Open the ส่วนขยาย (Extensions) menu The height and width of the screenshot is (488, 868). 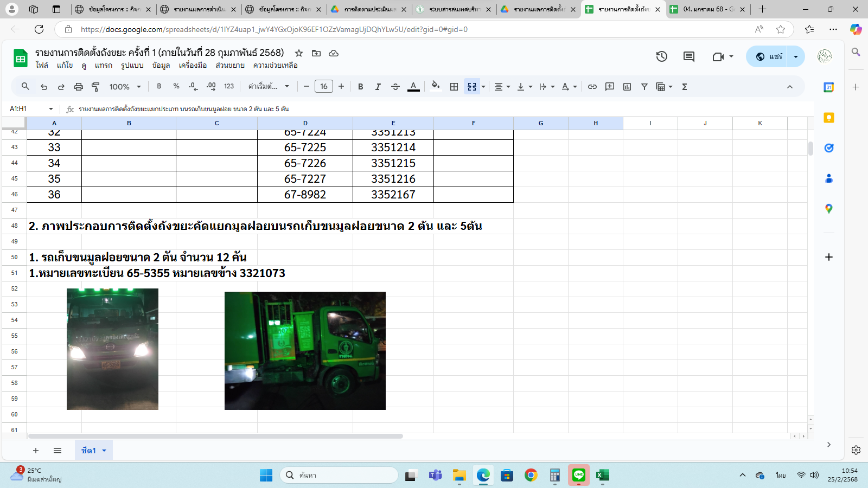[x=230, y=65]
